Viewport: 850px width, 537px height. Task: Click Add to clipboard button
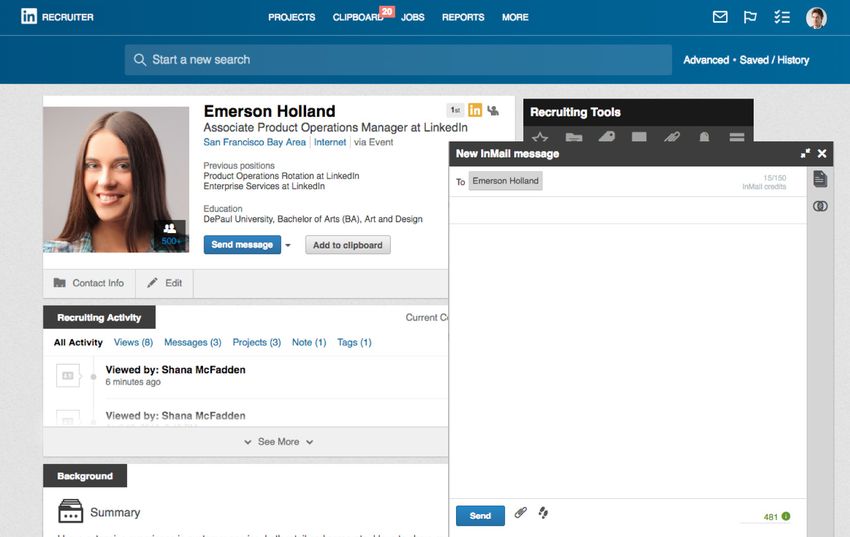348,245
